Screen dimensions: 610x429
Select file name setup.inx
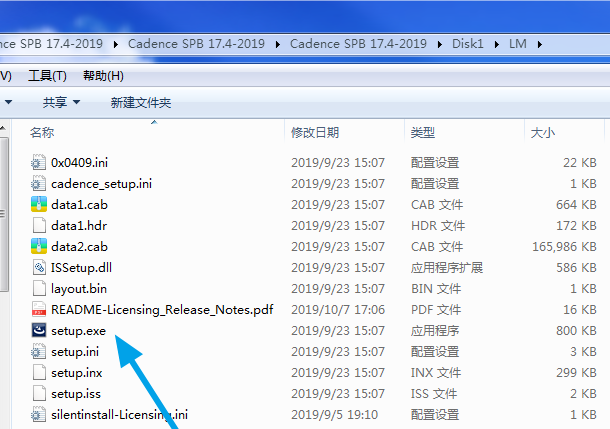point(77,373)
